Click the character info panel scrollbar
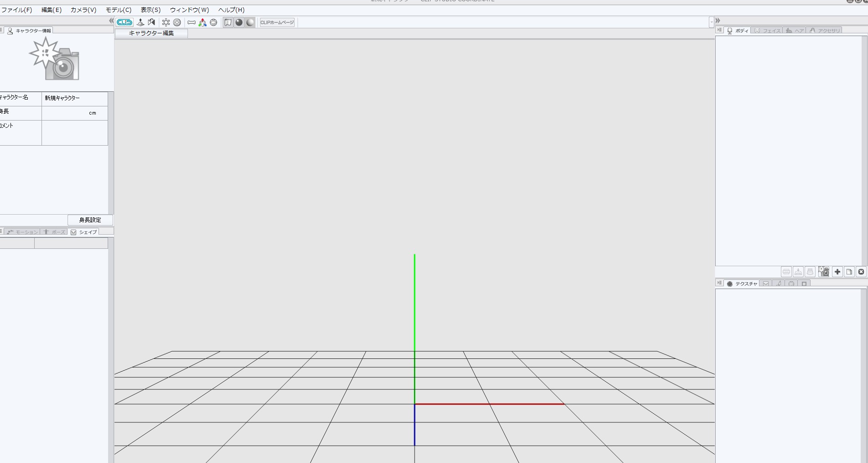Image resolution: width=868 pixels, height=463 pixels. pos(111,153)
